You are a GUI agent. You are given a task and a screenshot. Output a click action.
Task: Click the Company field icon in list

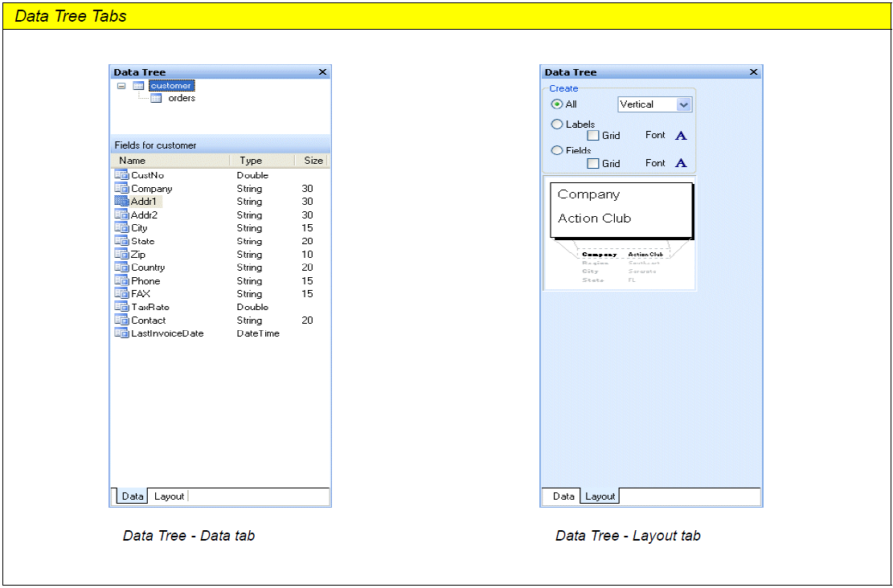pos(121,189)
